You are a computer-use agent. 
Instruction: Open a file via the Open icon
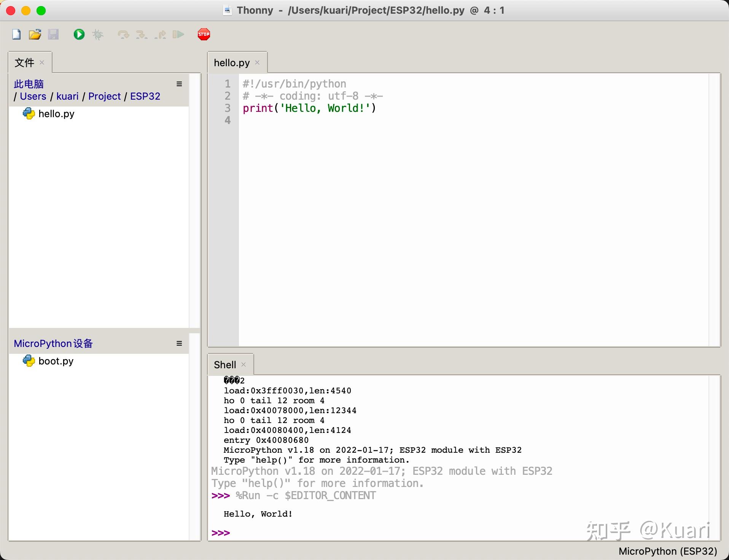pyautogui.click(x=35, y=34)
